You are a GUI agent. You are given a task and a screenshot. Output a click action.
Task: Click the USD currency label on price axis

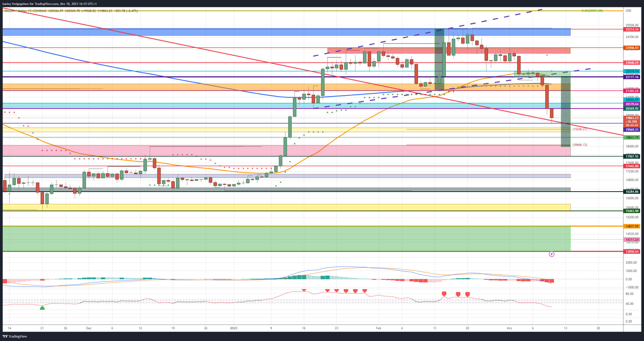click(628, 11)
